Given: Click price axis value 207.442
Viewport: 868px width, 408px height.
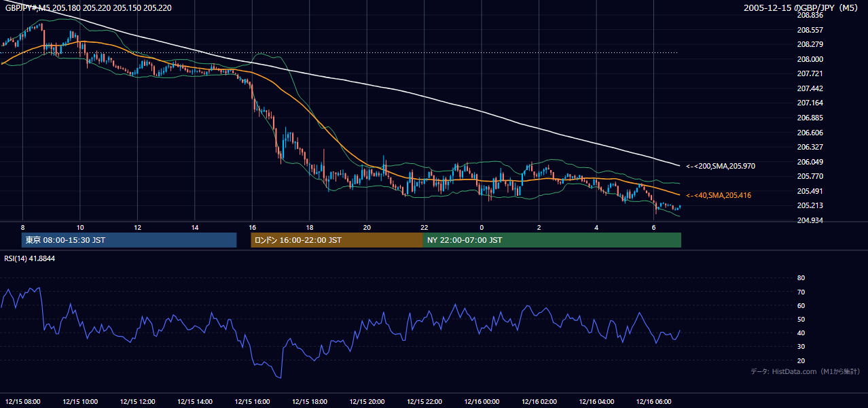Looking at the screenshot, I should (810, 88).
